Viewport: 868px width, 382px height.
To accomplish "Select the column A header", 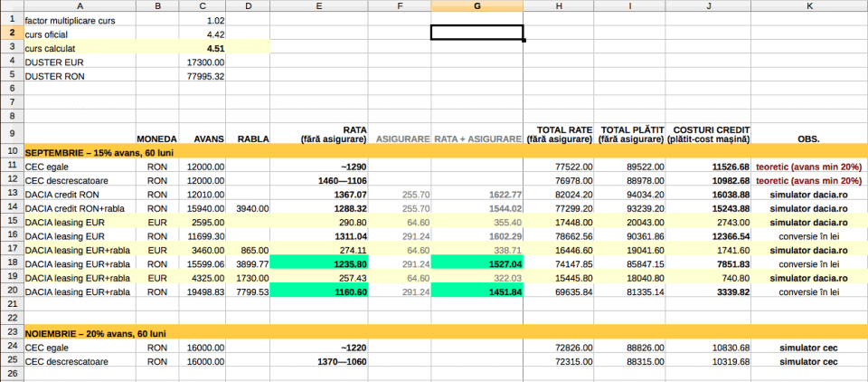I will tap(80, 5).
